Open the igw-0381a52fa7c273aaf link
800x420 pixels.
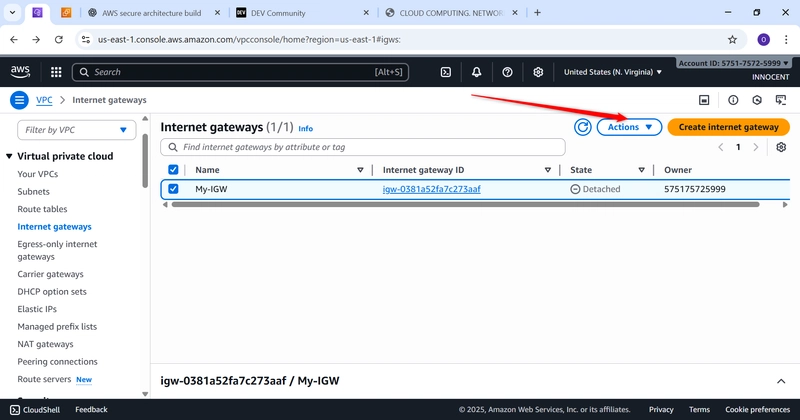click(x=432, y=189)
